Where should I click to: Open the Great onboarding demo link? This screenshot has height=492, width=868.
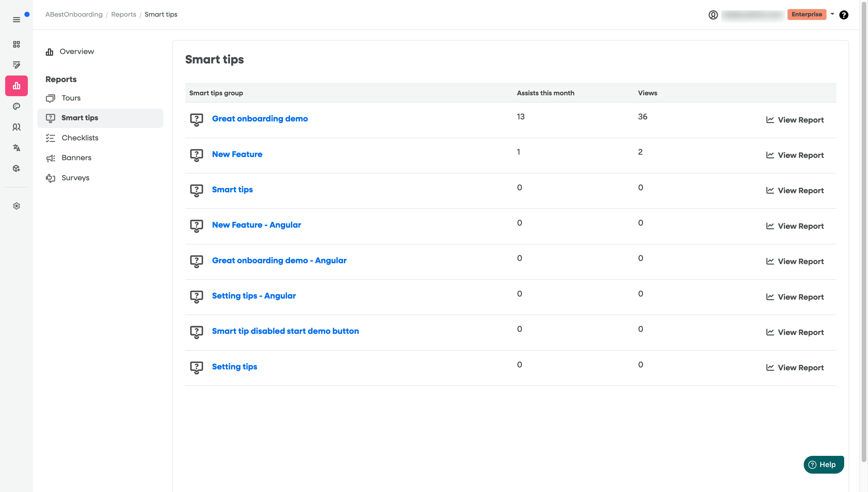259,119
